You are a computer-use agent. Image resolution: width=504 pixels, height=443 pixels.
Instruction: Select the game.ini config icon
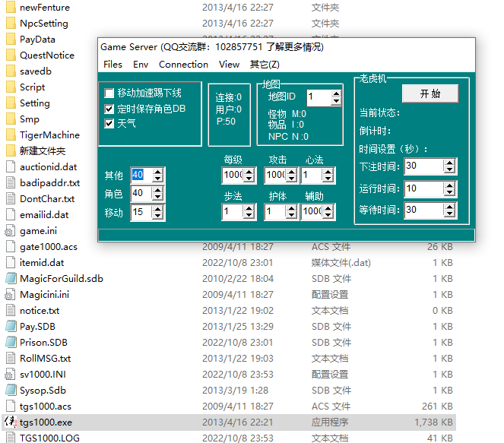(x=10, y=231)
